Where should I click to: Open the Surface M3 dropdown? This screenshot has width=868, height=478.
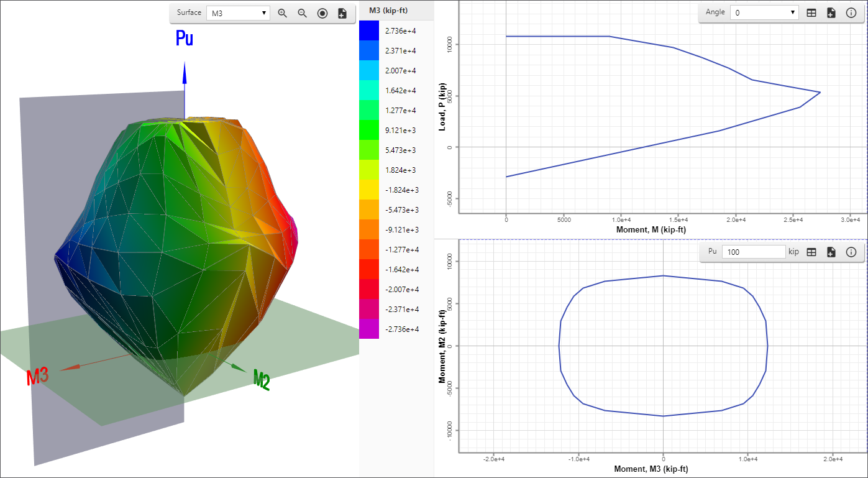pos(239,13)
